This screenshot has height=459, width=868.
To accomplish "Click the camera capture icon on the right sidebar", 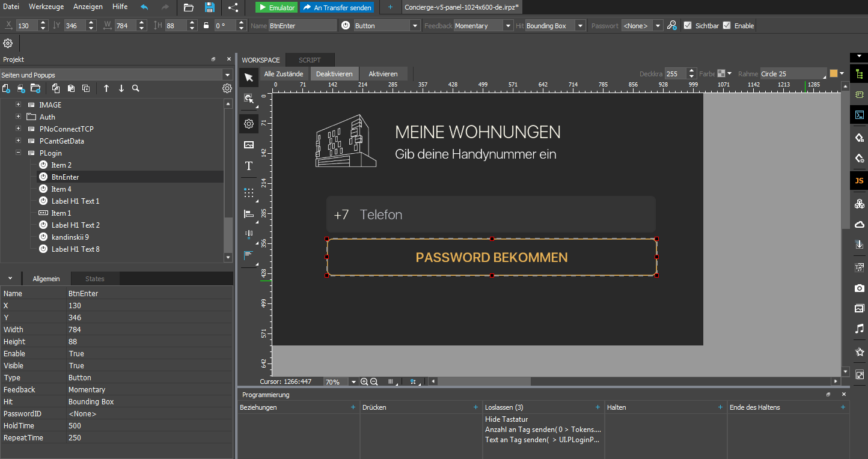I will tap(859, 288).
